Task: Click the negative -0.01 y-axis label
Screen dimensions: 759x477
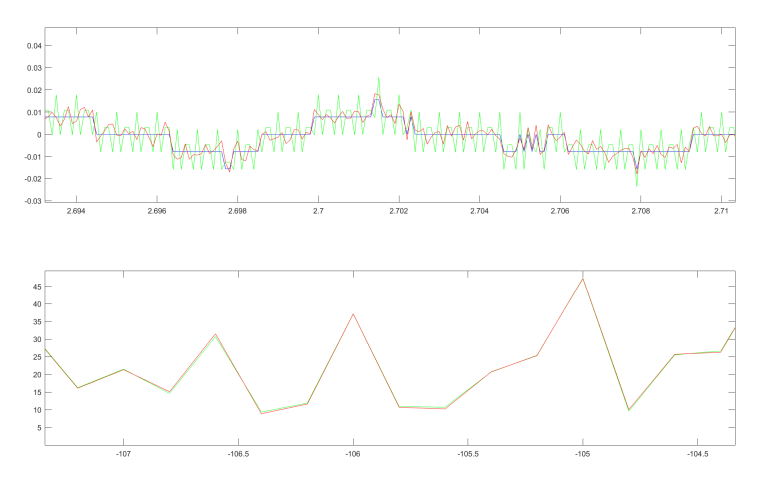Action: tap(33, 157)
